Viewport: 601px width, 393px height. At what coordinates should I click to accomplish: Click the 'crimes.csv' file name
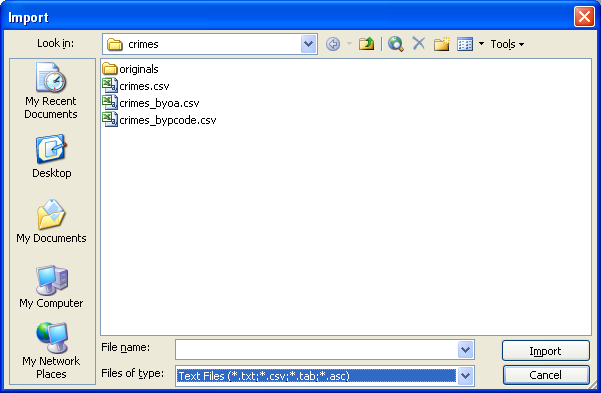click(144, 86)
